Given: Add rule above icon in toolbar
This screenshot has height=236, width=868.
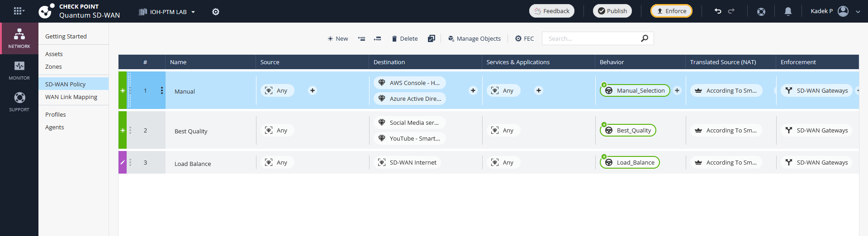Looking at the screenshot, I should (361, 38).
